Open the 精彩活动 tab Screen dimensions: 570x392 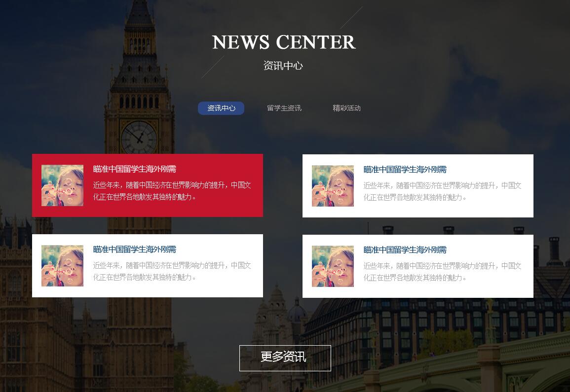pyautogui.click(x=346, y=108)
